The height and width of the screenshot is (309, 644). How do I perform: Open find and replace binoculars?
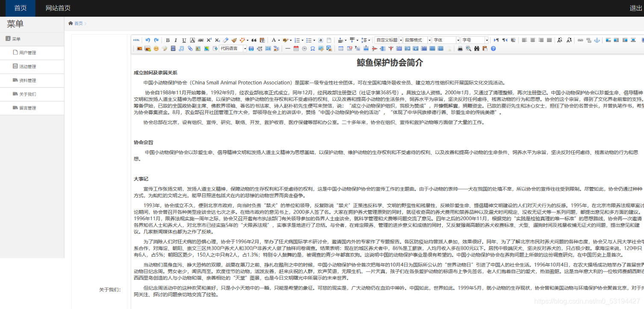point(476,48)
